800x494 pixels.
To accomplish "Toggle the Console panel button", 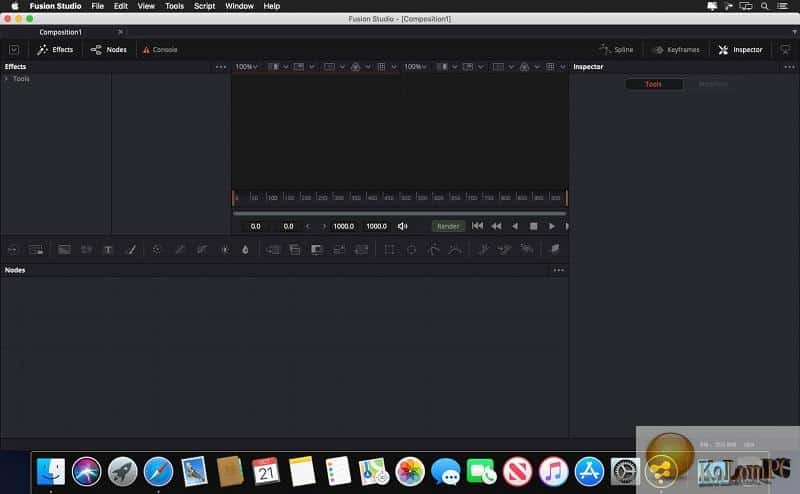I will tap(160, 50).
